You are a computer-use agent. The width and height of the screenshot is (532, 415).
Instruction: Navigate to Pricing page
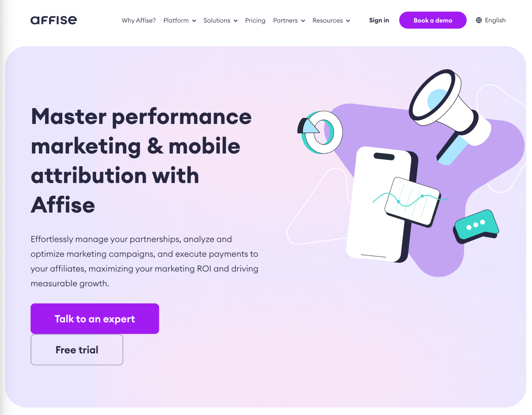click(x=256, y=20)
